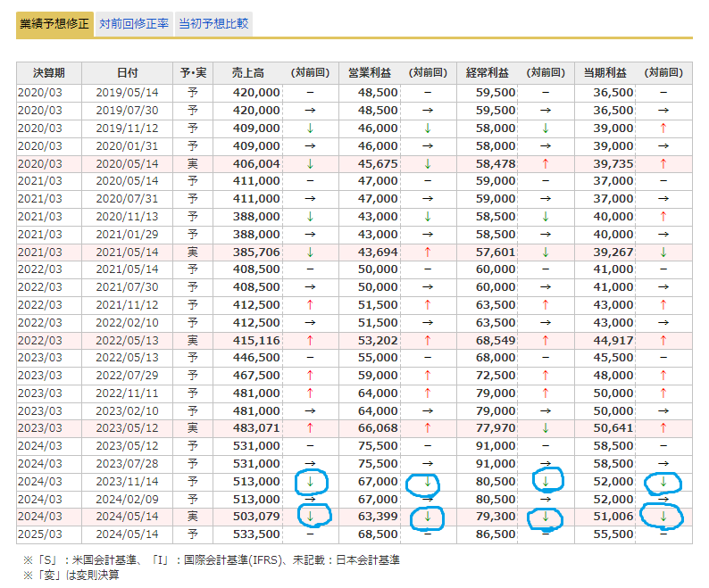
Task: Select the 業績予想修正 tab
Action: pyautogui.click(x=54, y=24)
